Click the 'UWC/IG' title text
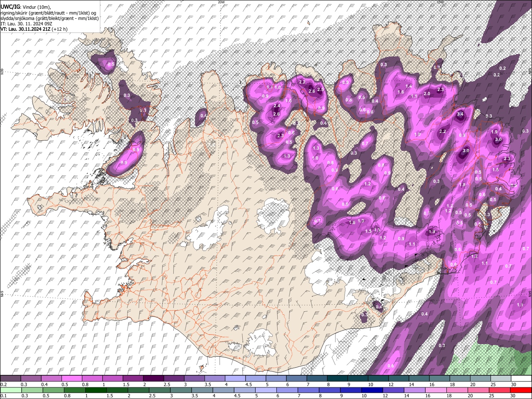Screen dimensions: 532x399 coord(10,7)
